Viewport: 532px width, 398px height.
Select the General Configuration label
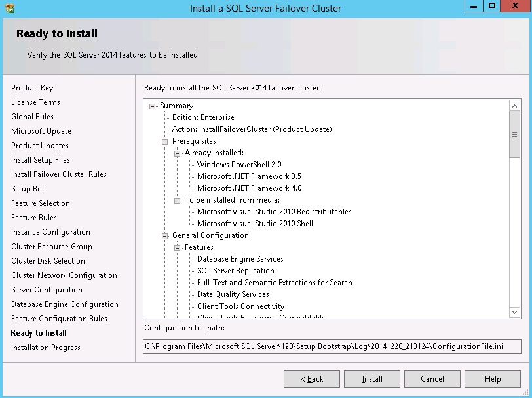pos(210,235)
